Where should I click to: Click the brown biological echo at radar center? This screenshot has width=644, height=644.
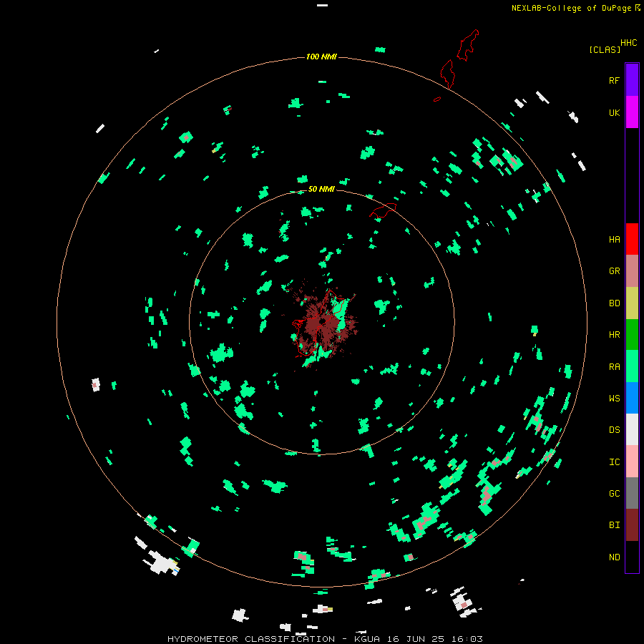tap(324, 323)
